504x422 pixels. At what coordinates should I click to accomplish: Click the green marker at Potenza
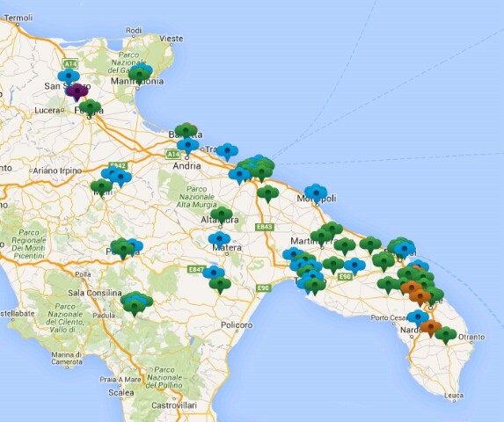click(123, 250)
